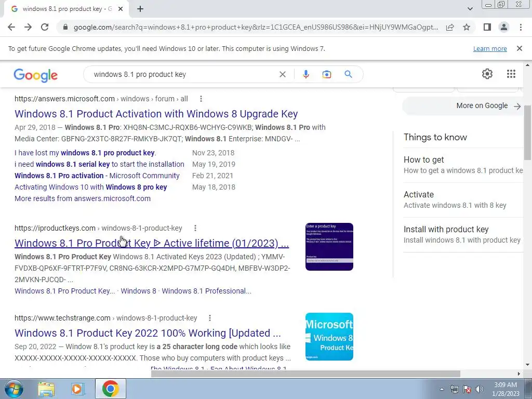The height and width of the screenshot is (399, 532).
Task: Click the vertical scrollbar thumb
Action: tap(528, 132)
